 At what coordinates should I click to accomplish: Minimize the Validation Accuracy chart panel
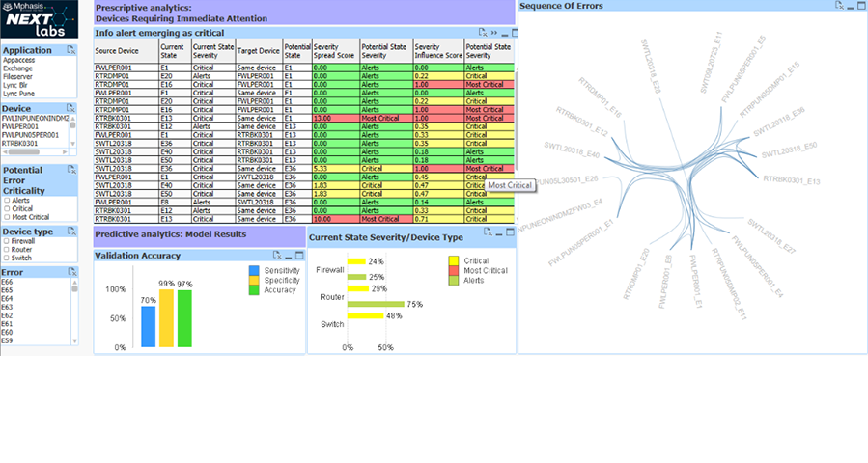(x=288, y=255)
